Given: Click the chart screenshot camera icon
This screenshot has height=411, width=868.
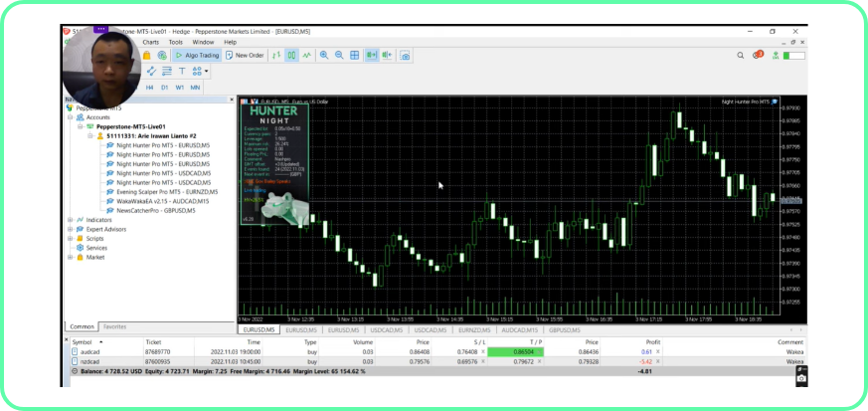Looking at the screenshot, I should (x=405, y=56).
